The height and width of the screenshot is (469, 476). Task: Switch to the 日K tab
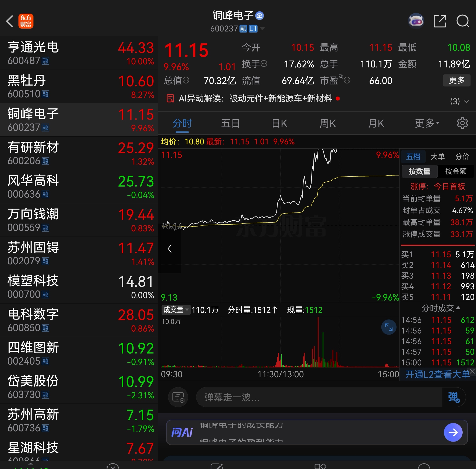tap(279, 123)
